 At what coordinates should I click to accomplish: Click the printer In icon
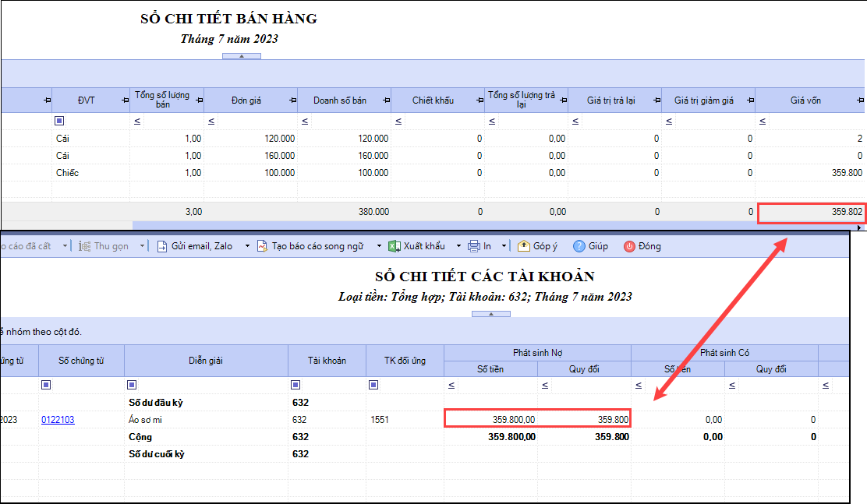coord(474,246)
